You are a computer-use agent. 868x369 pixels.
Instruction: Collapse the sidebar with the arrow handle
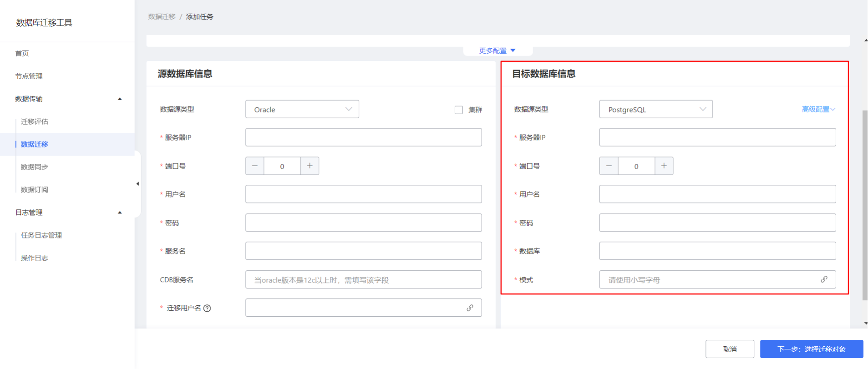pyautogui.click(x=137, y=184)
